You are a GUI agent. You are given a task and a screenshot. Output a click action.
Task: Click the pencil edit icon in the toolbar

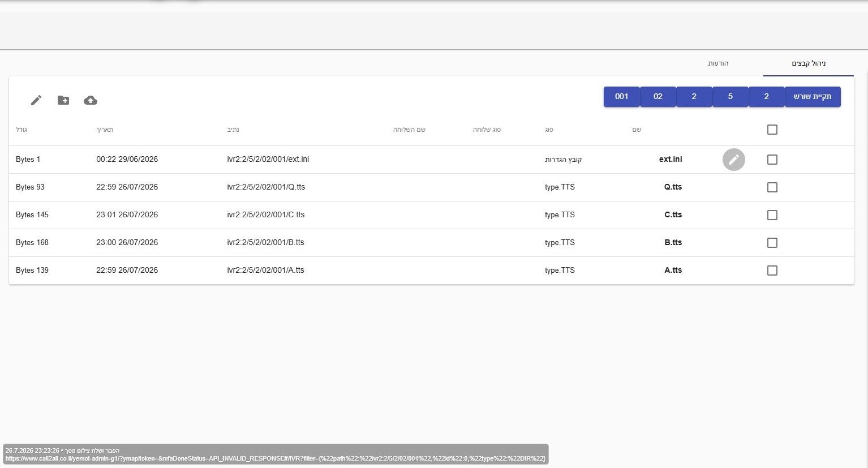(x=36, y=100)
